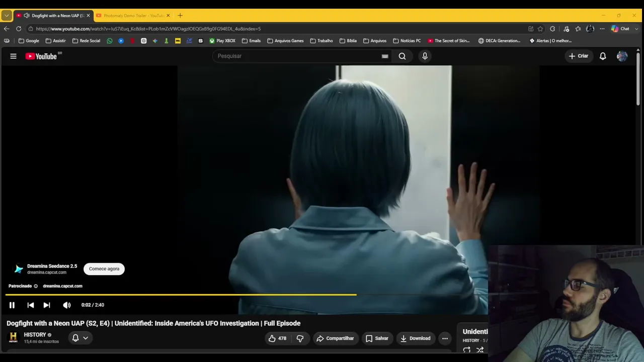Open the tab actions dropdown
Image resolution: width=644 pixels, height=362 pixels.
(7, 16)
